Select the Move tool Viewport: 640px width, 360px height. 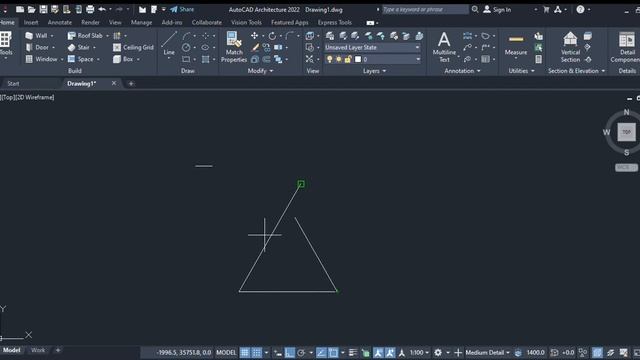(x=254, y=36)
